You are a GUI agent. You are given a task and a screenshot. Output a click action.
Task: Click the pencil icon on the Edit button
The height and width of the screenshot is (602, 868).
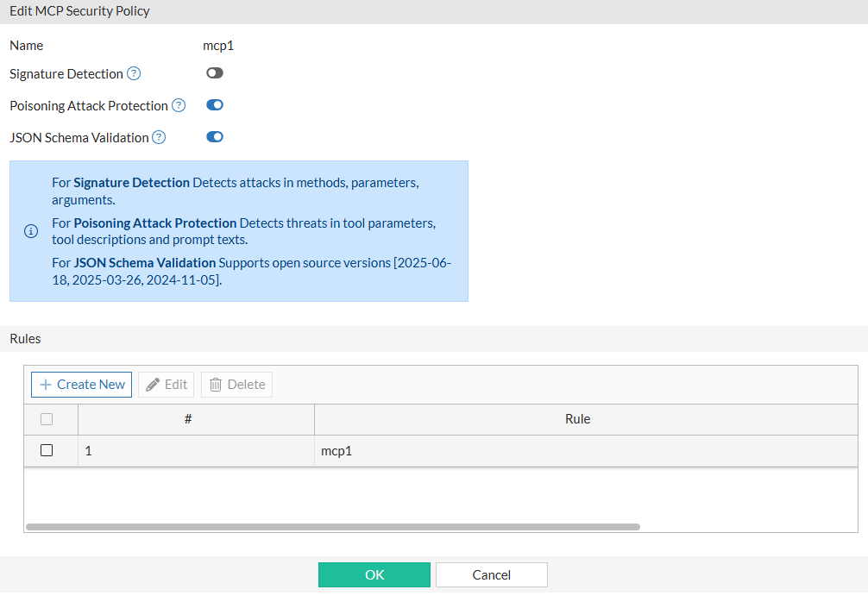point(153,385)
